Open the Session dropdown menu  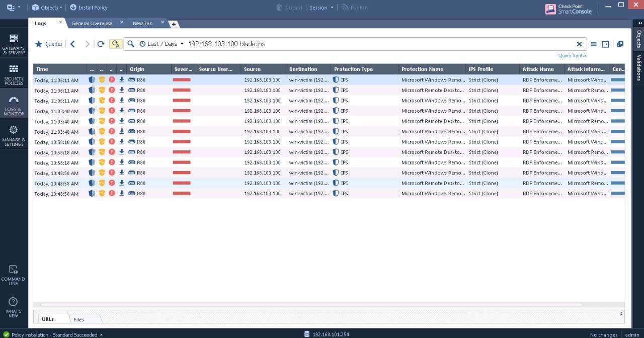(x=321, y=8)
